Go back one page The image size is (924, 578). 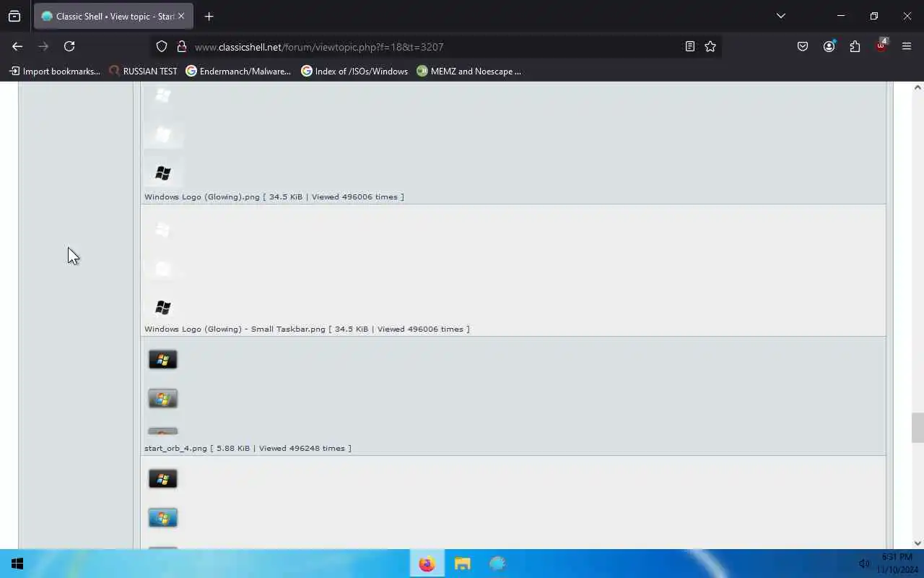click(x=17, y=46)
